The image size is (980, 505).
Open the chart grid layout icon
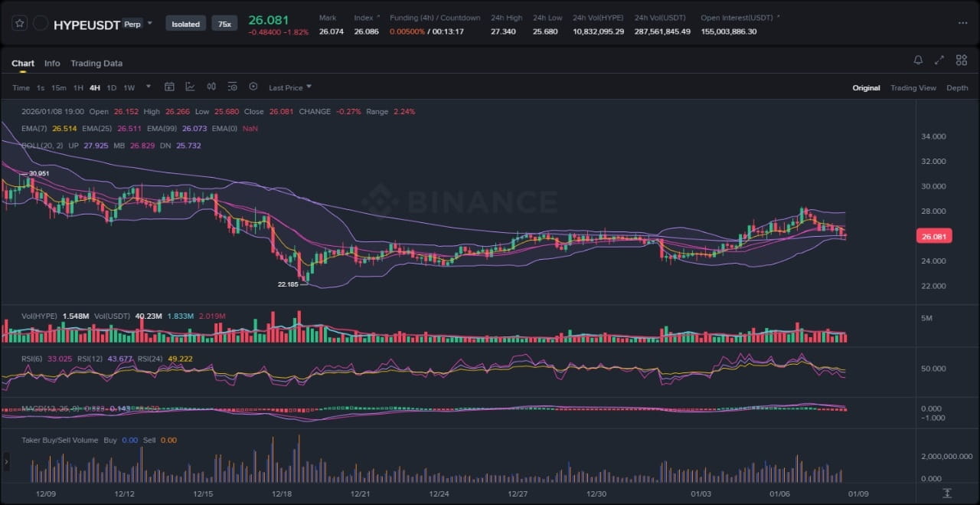click(961, 60)
